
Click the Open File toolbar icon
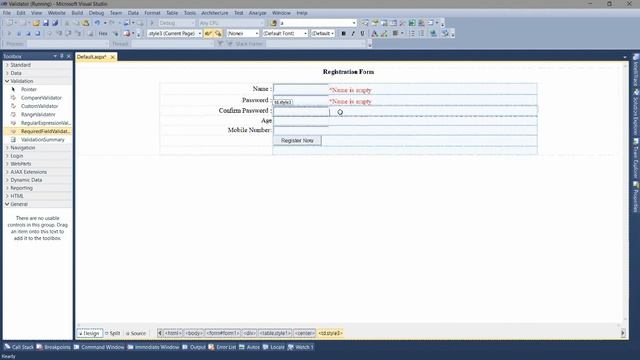(x=36, y=23)
